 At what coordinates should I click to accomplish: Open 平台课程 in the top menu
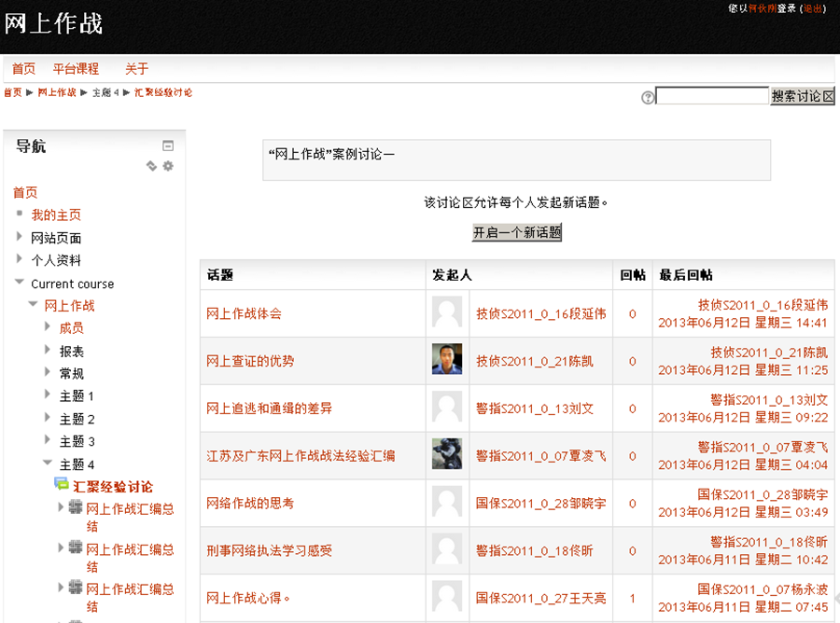(x=76, y=68)
